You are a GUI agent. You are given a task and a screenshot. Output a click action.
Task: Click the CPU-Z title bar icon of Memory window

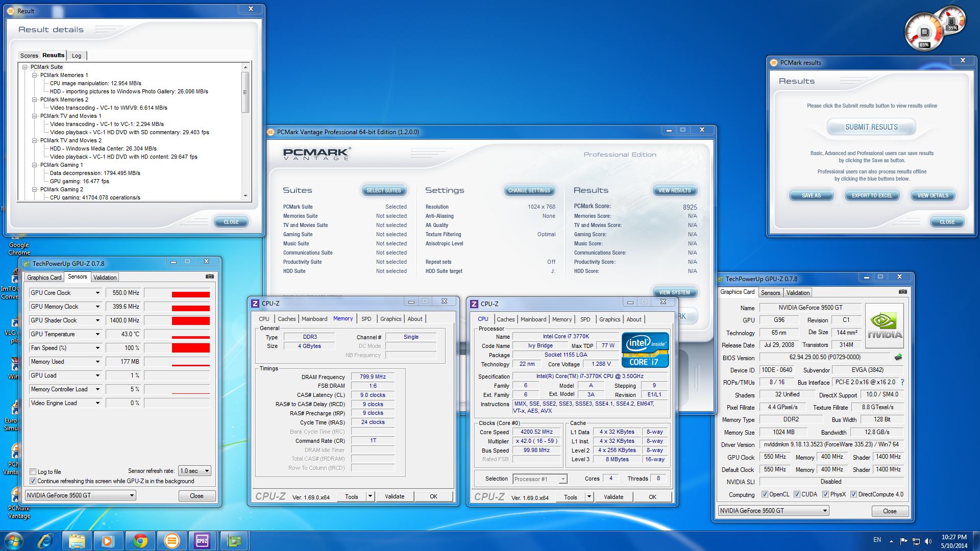(x=255, y=303)
